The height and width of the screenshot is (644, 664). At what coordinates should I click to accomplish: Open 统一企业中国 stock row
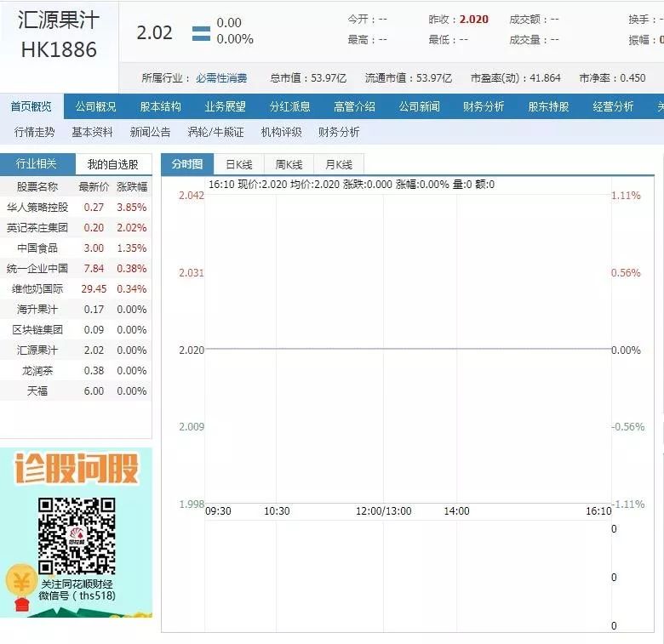point(76,268)
